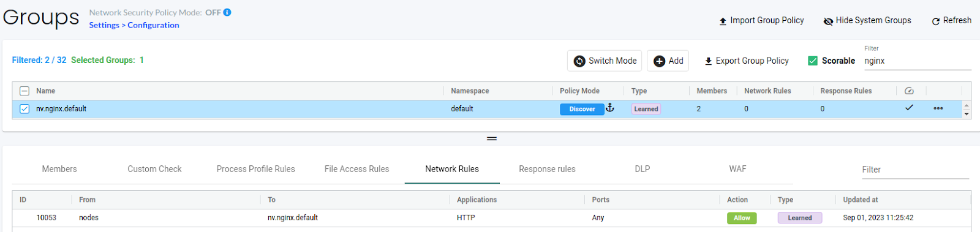Click the Network Security Policy info icon
The width and height of the screenshot is (980, 232).
pyautogui.click(x=227, y=12)
